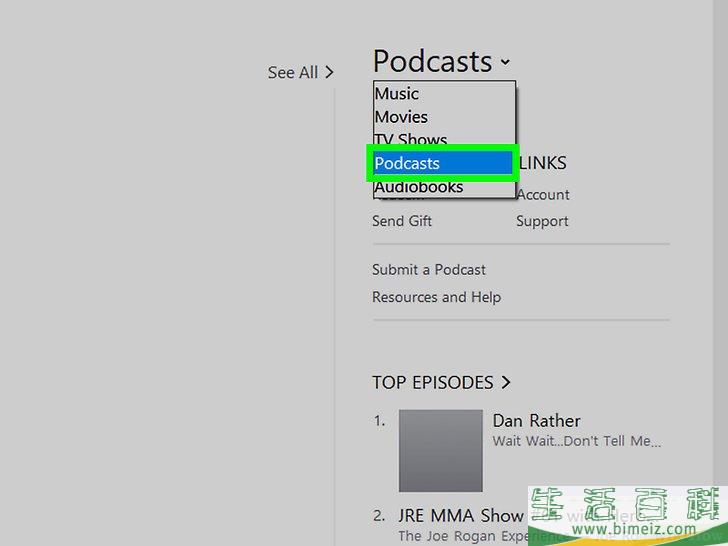Choose TV Shows from the dropdown
The image size is (728, 546).
click(x=444, y=138)
